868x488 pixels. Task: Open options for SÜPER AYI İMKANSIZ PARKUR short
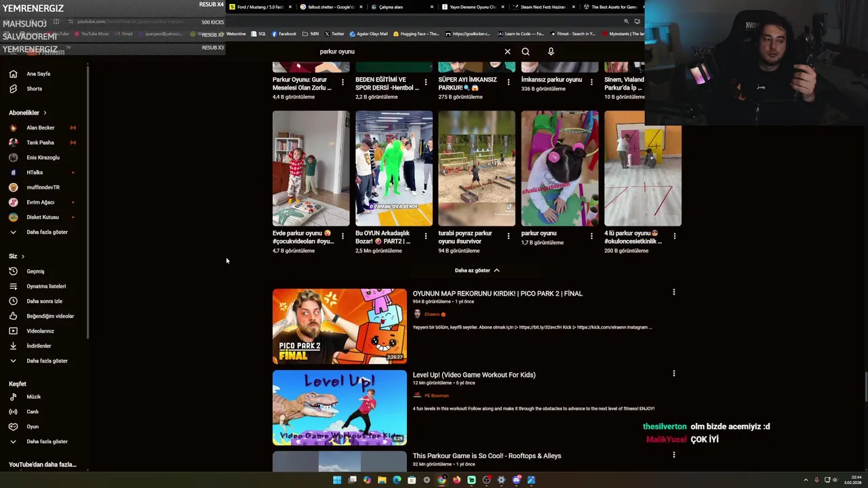508,82
